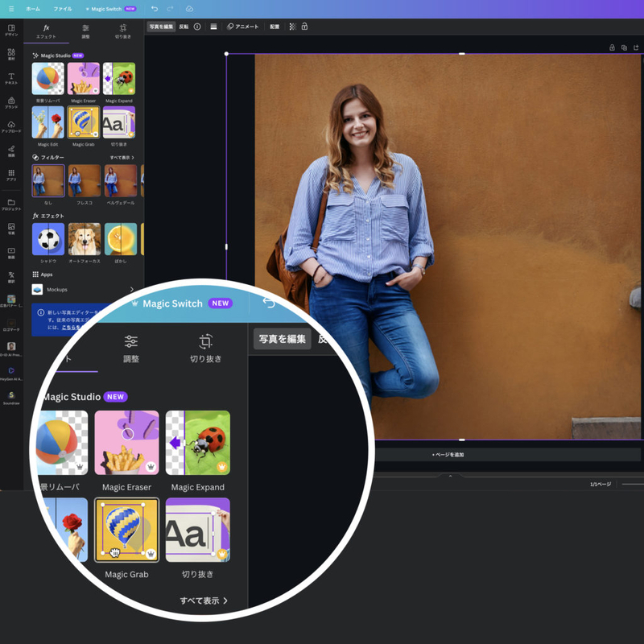
Task: Open the プロジェクト projects folder
Action: coord(11,204)
